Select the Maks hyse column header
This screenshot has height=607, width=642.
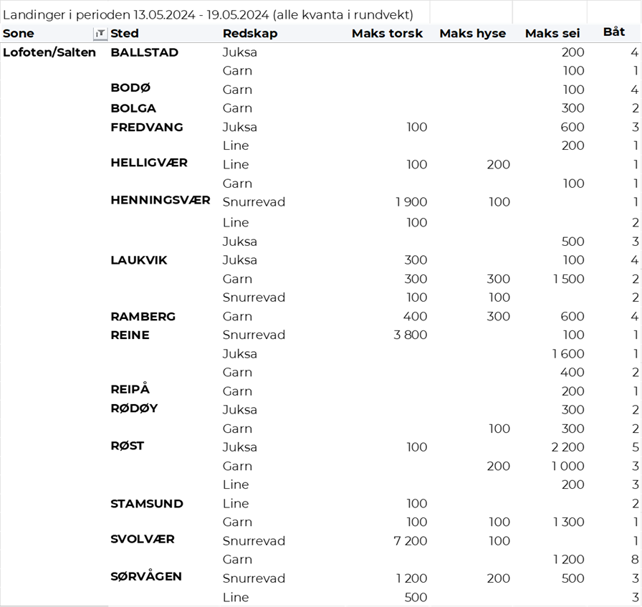pyautogui.click(x=472, y=34)
